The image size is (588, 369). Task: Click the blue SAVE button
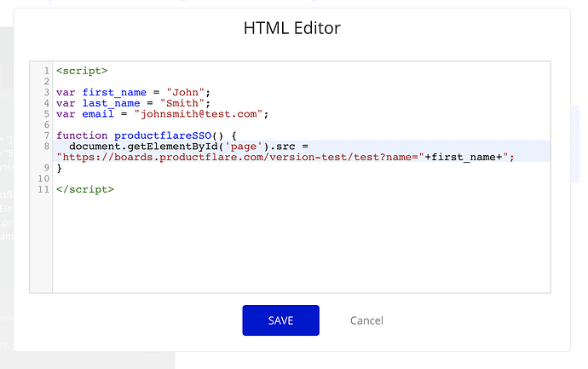click(280, 320)
